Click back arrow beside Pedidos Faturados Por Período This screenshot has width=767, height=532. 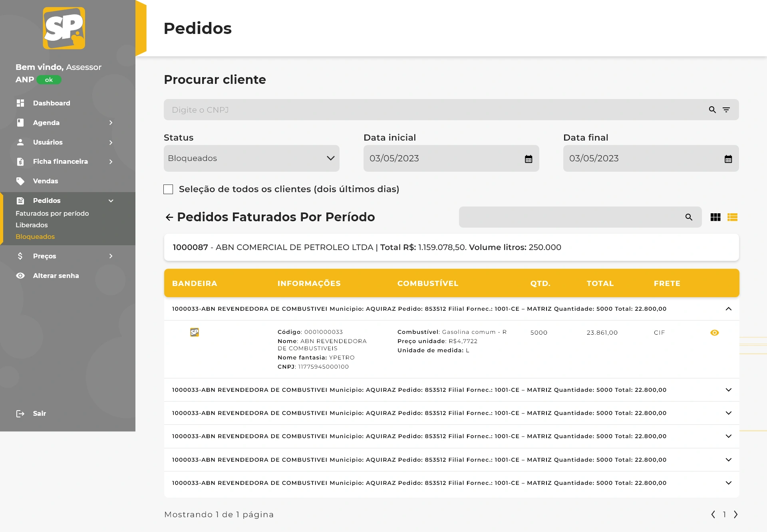click(x=169, y=217)
